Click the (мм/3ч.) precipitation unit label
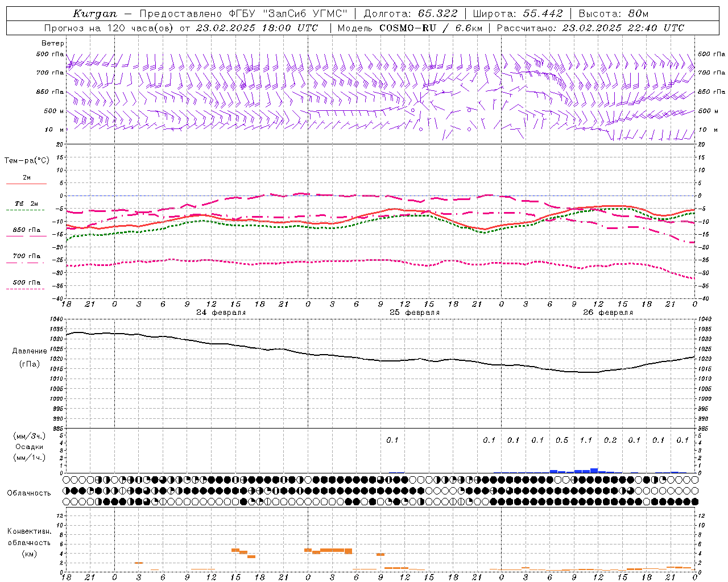This screenshot has height=582, width=728. coord(30,436)
